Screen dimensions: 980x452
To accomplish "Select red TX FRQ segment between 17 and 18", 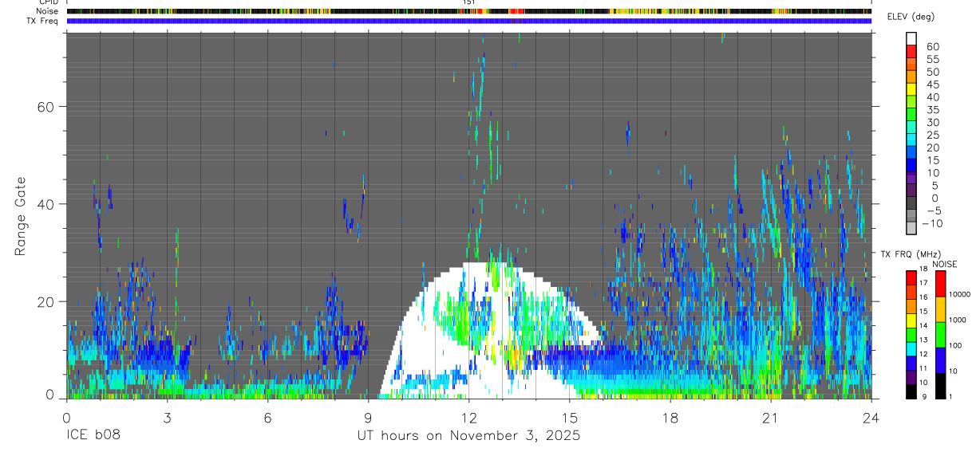I will click(x=911, y=277).
